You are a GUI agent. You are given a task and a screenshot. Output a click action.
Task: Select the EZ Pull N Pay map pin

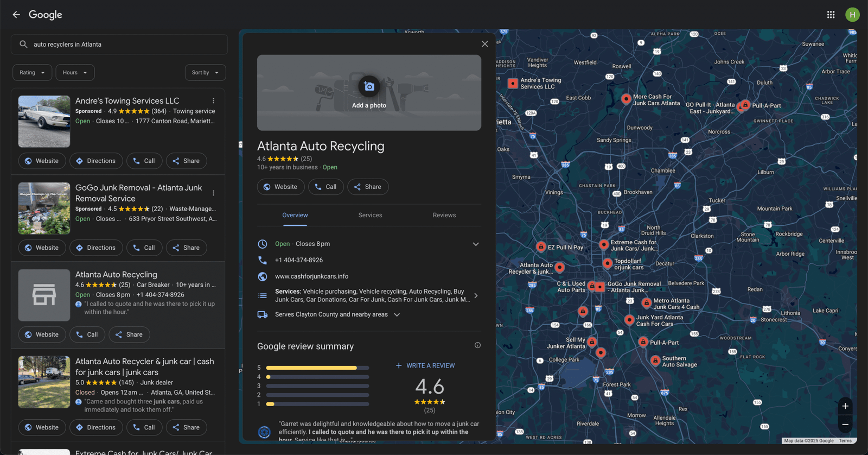[x=541, y=247]
